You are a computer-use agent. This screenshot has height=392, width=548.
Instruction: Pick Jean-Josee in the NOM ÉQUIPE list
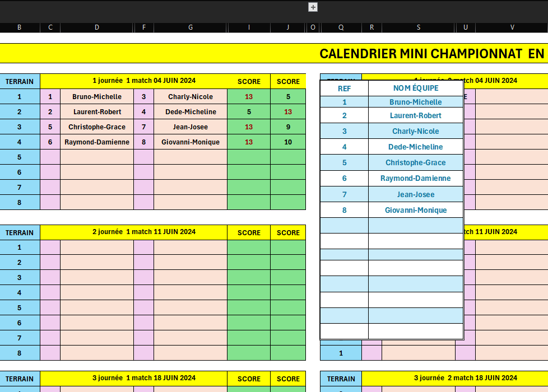416,195
